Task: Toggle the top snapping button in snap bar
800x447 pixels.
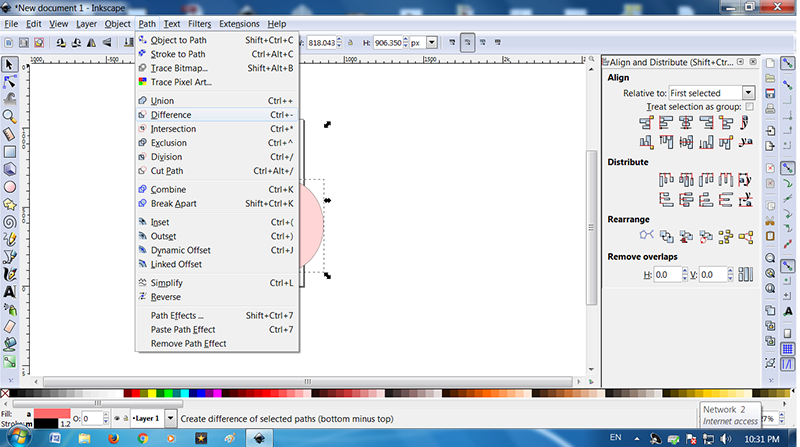Action: click(788, 63)
